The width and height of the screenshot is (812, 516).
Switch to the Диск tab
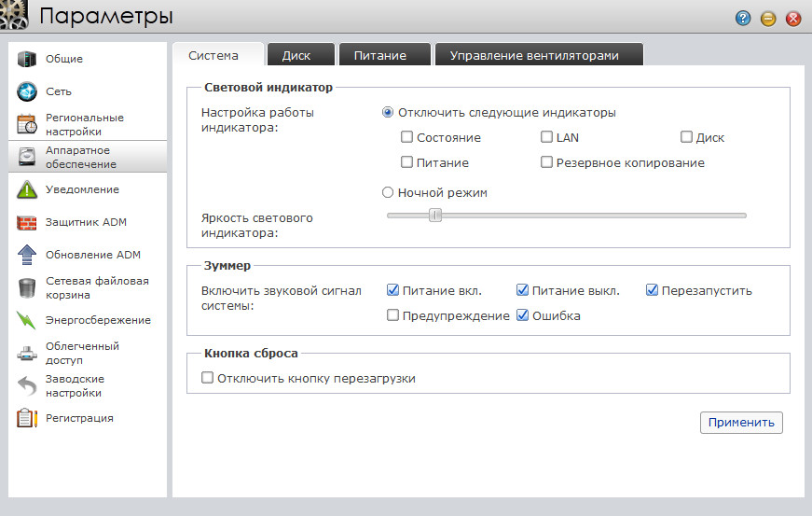[296, 55]
